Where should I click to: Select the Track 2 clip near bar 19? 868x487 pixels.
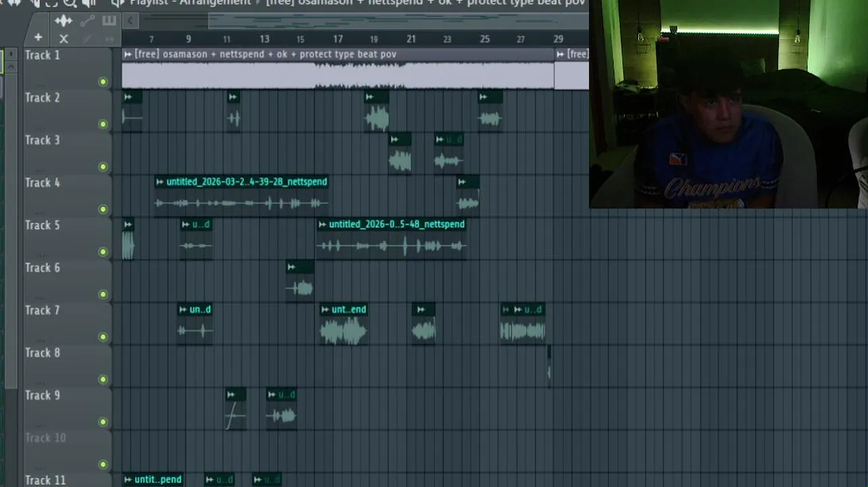coord(377,111)
